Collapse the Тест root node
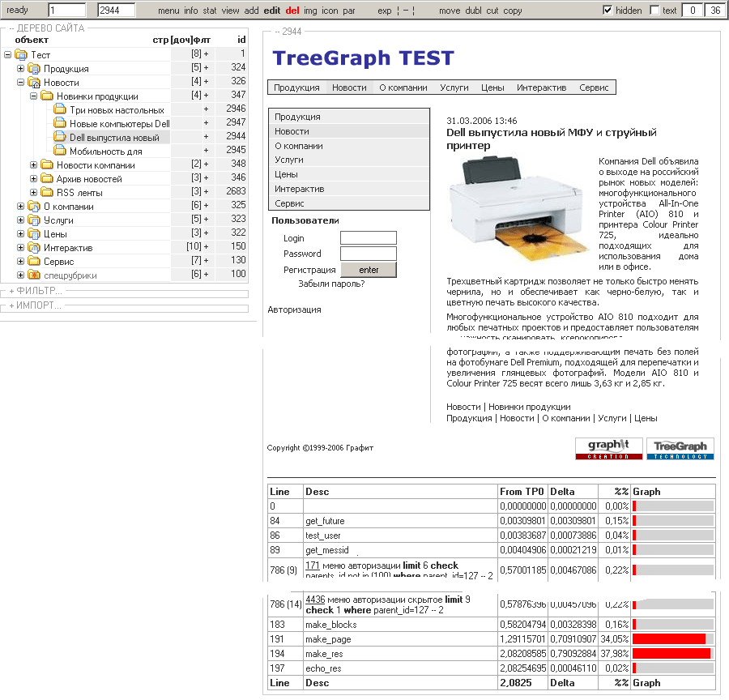 [8, 55]
